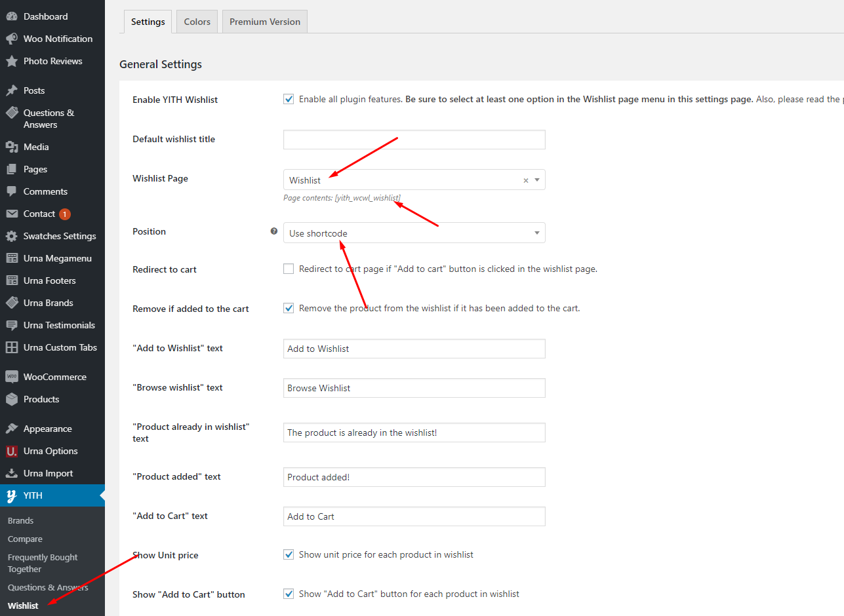
Task: Open Frequently Bought Together submenu item
Action: point(43,563)
